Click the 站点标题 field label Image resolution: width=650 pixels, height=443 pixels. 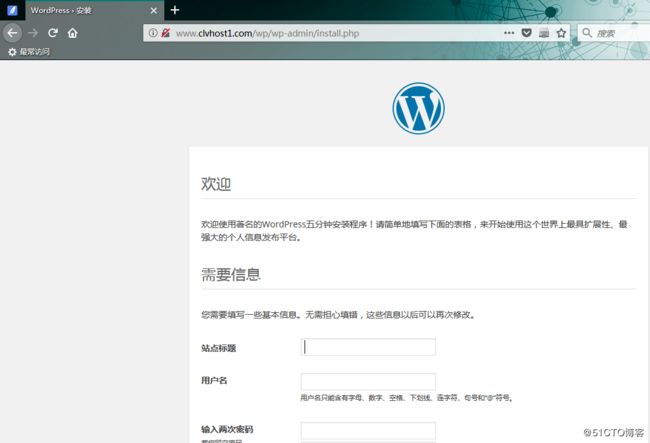218,348
